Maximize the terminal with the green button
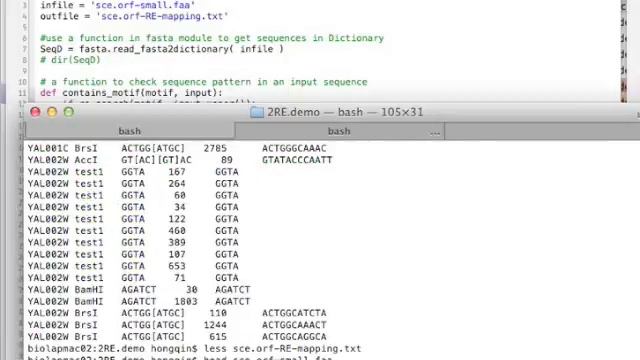 pyautogui.click(x=69, y=112)
